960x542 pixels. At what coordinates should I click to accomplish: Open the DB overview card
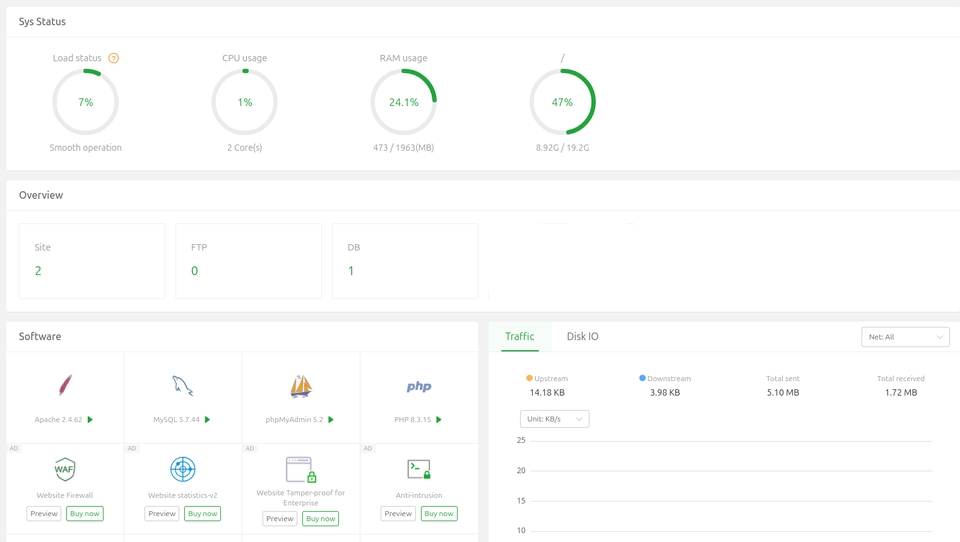(405, 261)
